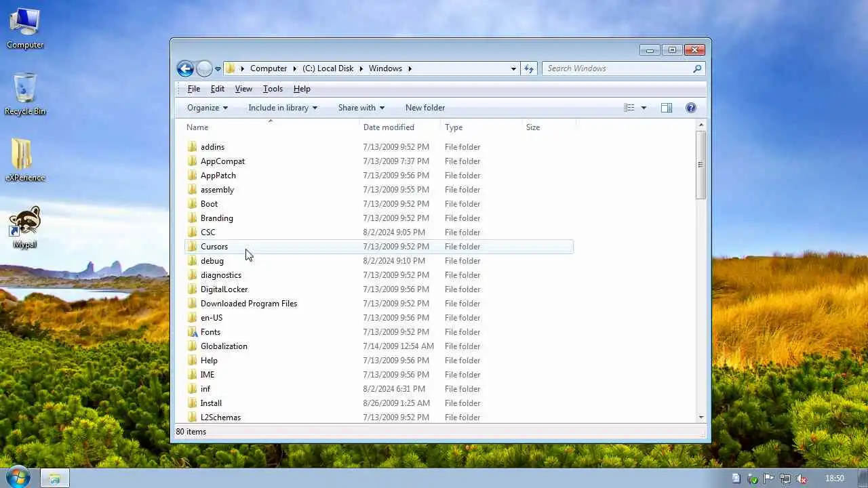Select the Globalization folder name
The image size is (868, 488).
coord(224,346)
